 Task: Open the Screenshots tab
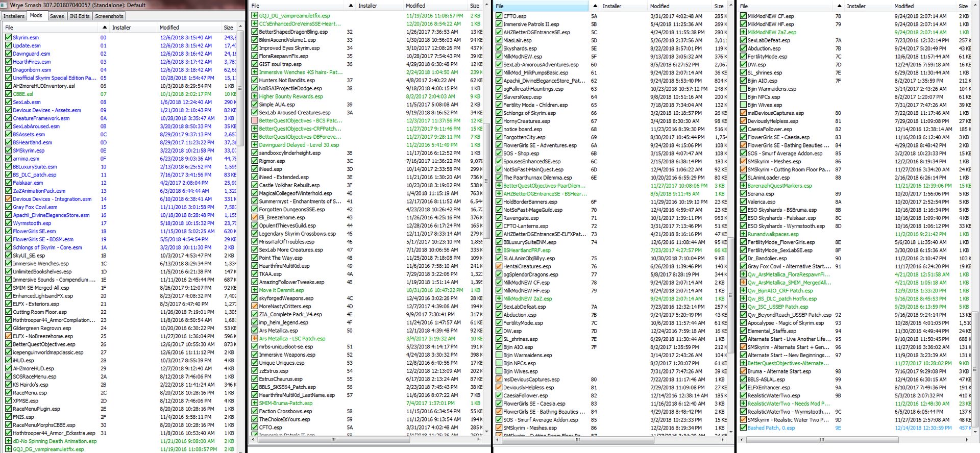click(x=109, y=16)
